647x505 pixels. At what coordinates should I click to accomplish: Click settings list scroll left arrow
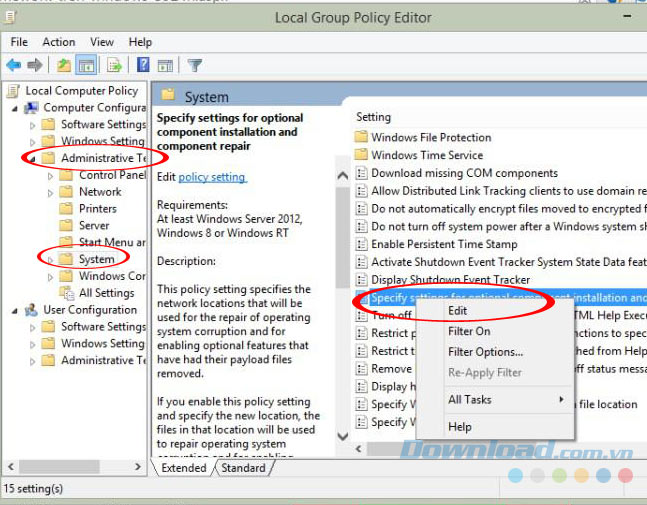point(358,449)
